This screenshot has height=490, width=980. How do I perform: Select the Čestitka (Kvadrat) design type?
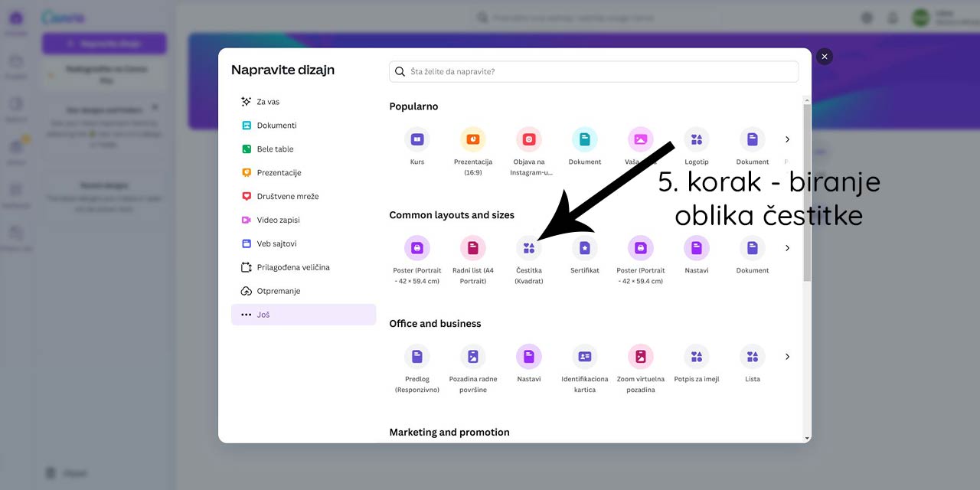[528, 248]
